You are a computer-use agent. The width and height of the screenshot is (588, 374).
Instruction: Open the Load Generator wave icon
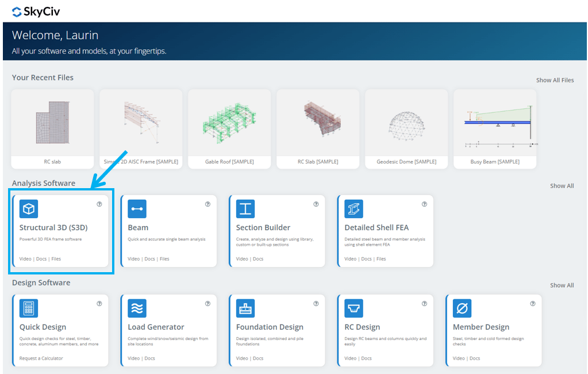pos(137,308)
